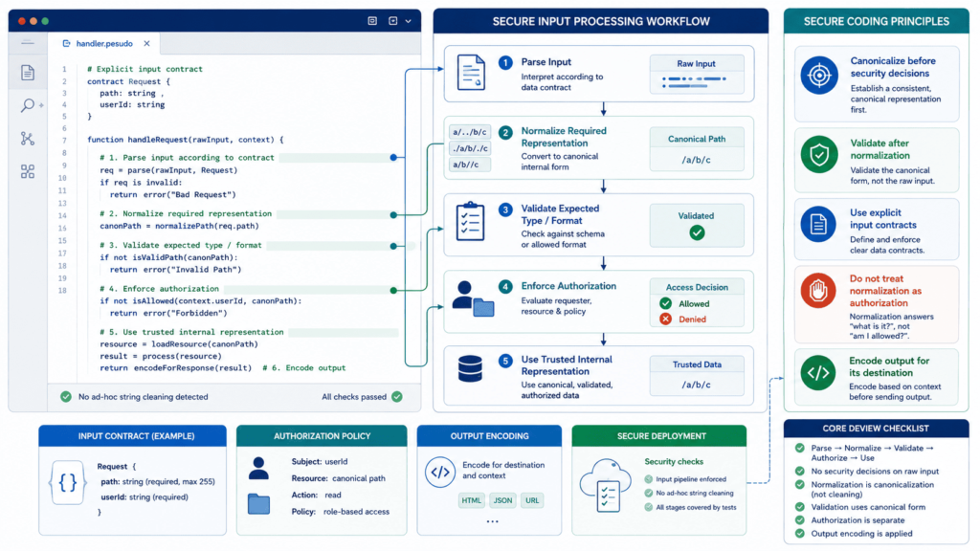The height and width of the screenshot is (551, 980).
Task: Click the Encode output code brackets icon
Action: click(x=818, y=372)
